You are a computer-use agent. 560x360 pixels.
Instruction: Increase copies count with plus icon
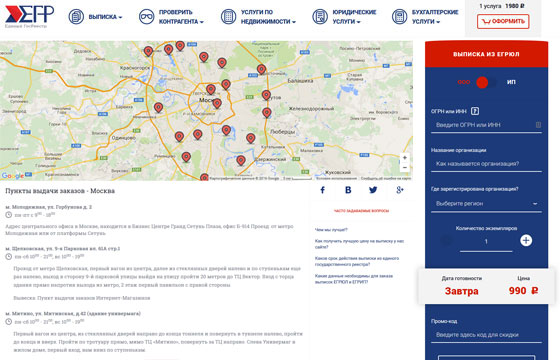[526, 240]
